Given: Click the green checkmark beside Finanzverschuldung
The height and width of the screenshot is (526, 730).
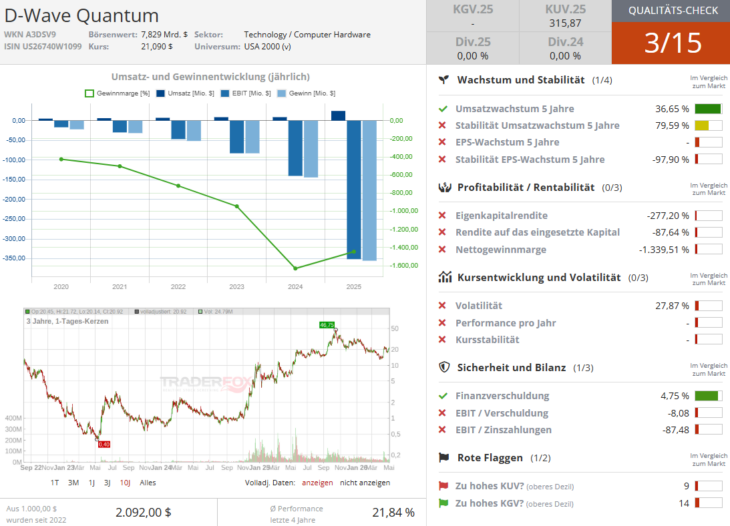Looking at the screenshot, I should pyautogui.click(x=443, y=396).
